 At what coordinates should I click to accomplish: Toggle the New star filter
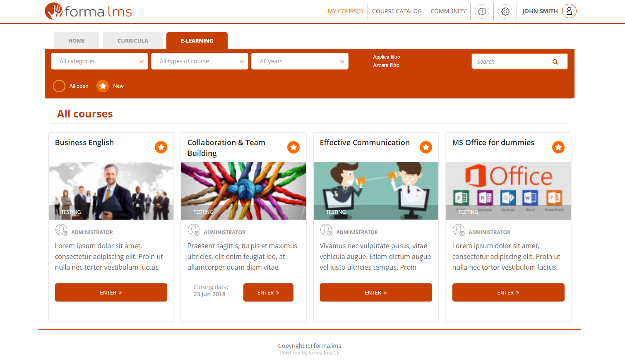click(x=103, y=86)
